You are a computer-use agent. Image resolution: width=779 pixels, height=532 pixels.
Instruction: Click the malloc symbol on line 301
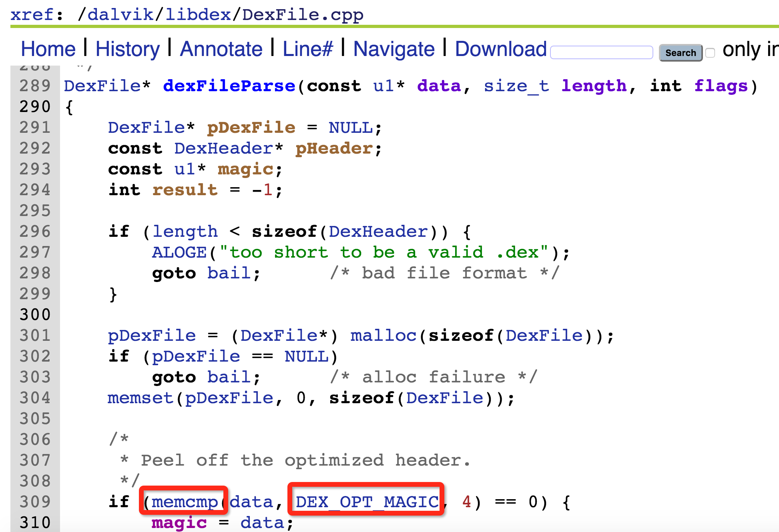point(383,336)
